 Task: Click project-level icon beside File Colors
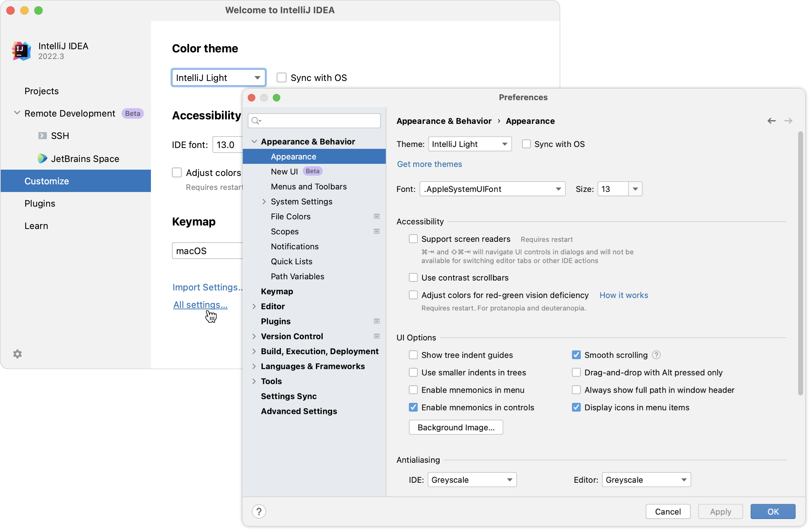[377, 216]
